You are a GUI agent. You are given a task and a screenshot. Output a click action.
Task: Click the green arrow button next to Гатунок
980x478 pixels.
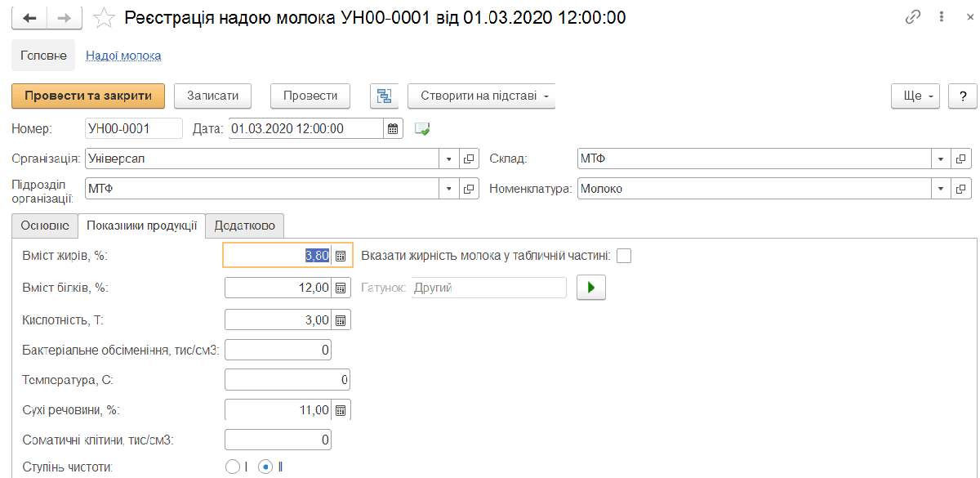(591, 288)
